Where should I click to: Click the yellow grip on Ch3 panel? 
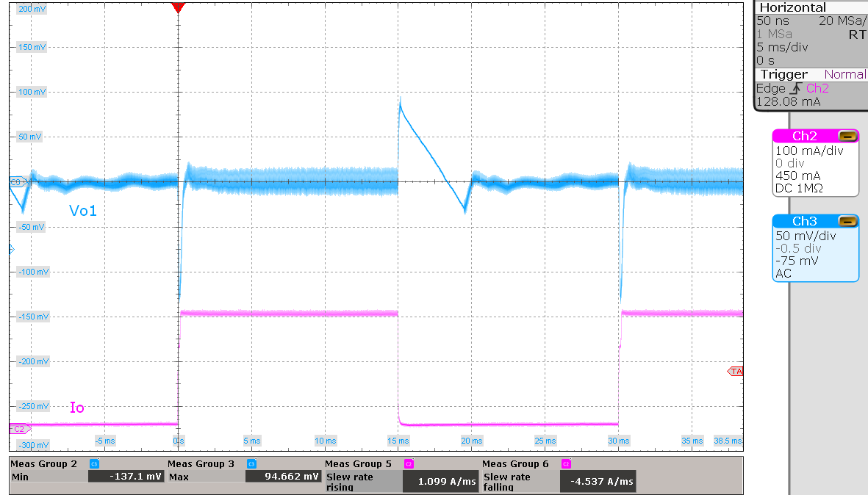click(848, 220)
